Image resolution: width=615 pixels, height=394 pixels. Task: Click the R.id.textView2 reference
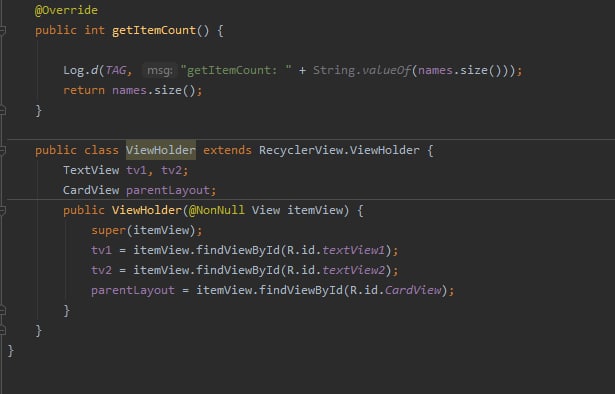[x=336, y=270]
